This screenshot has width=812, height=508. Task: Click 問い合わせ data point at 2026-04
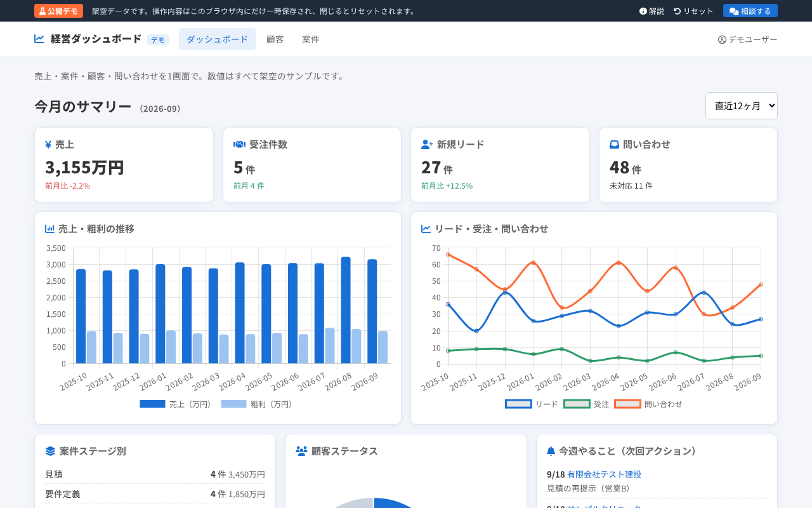[619, 262]
